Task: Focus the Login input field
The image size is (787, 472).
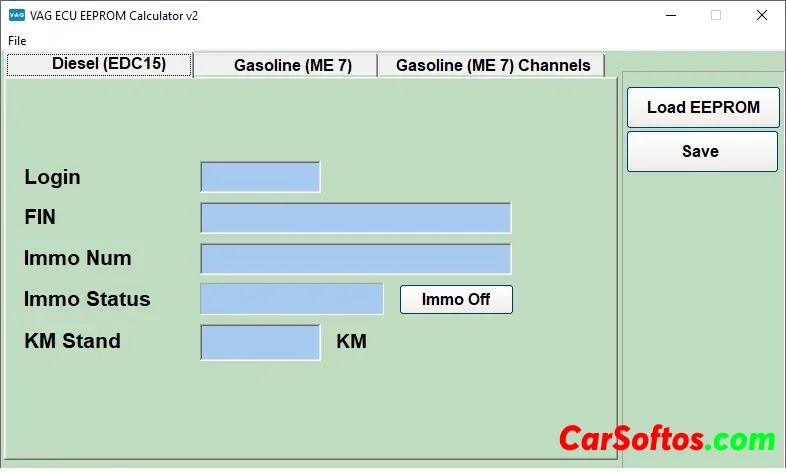Action: pyautogui.click(x=260, y=177)
